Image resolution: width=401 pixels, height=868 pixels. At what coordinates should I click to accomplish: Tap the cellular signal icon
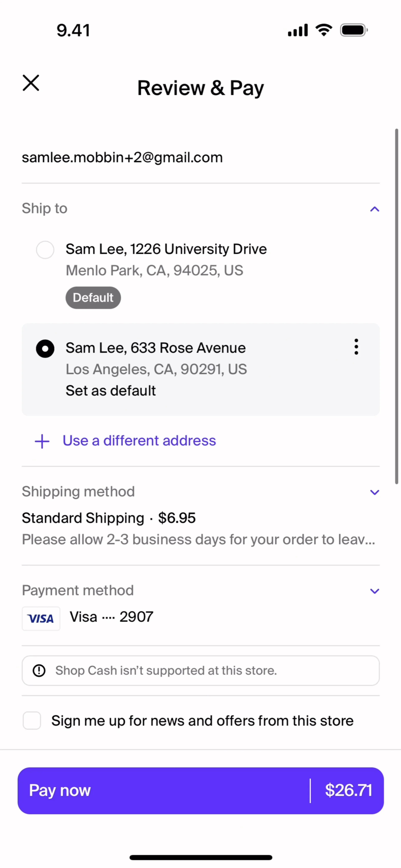[297, 30]
